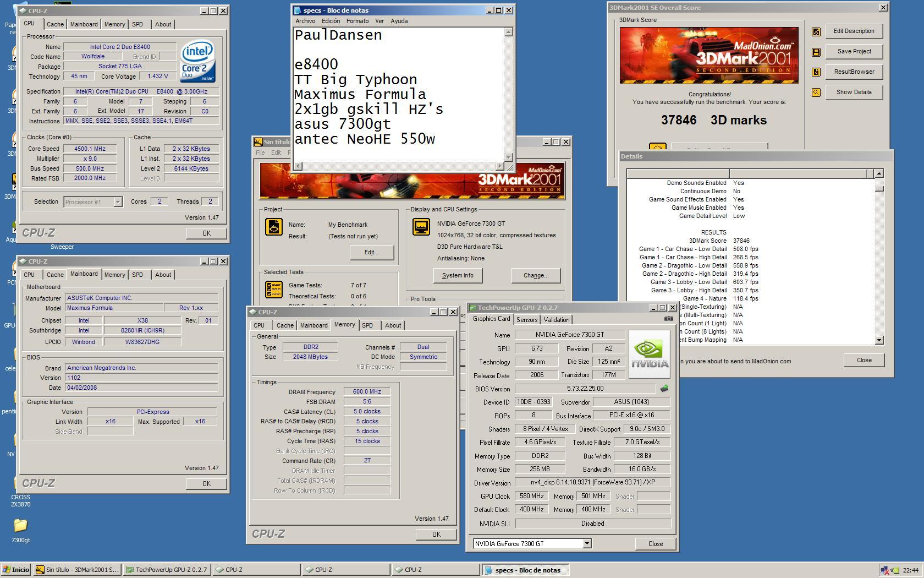The height and width of the screenshot is (578, 924).
Task: Click the ResultBrowser icon in 3DMark score
Action: point(816,72)
